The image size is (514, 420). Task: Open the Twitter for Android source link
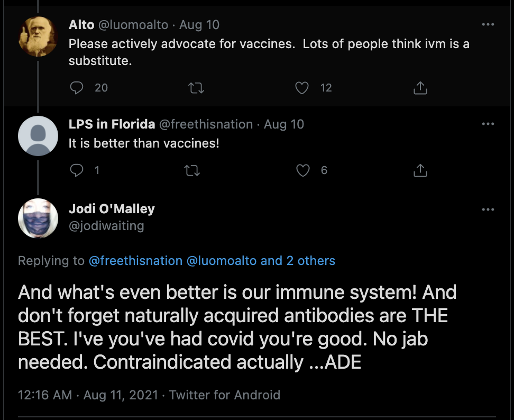[x=225, y=395]
